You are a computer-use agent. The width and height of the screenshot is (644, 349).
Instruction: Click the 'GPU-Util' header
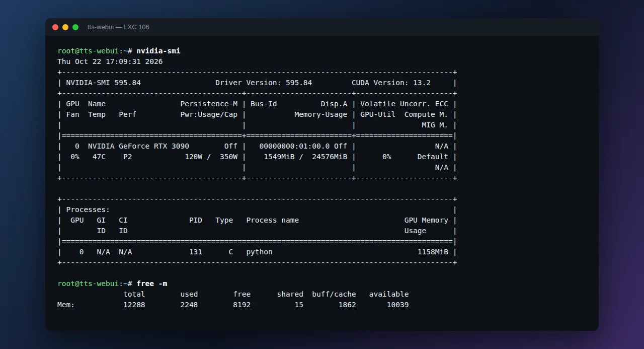(378, 114)
